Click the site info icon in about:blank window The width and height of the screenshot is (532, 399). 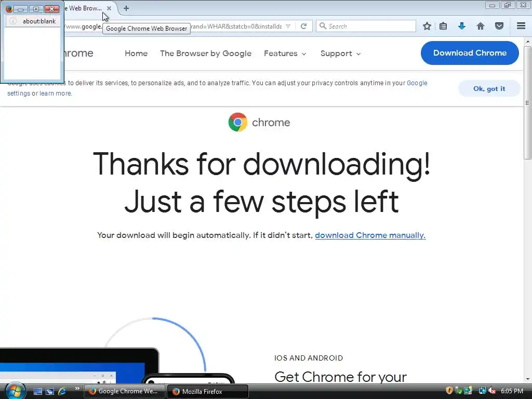coord(13,21)
